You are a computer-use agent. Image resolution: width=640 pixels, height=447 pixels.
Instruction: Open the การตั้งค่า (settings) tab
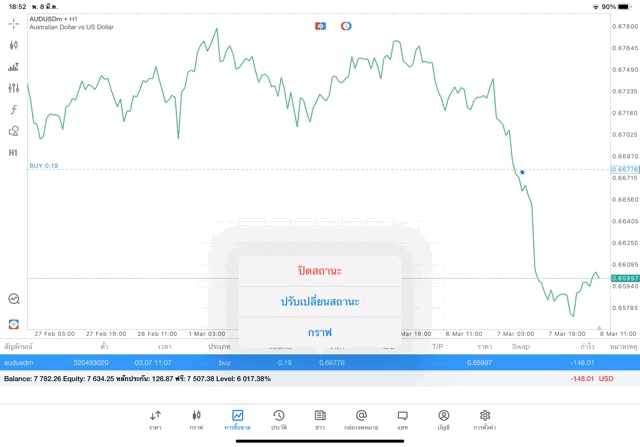(x=485, y=418)
